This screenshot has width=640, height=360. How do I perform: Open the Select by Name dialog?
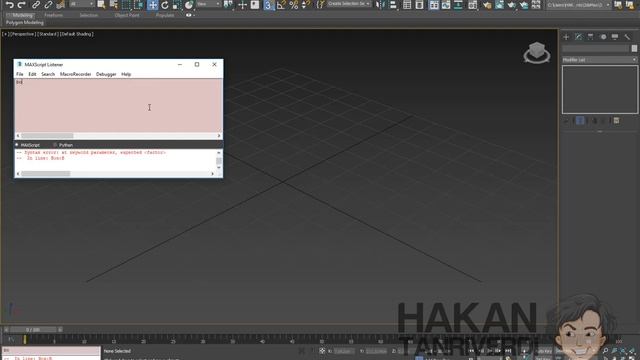pyautogui.click(x=113, y=5)
